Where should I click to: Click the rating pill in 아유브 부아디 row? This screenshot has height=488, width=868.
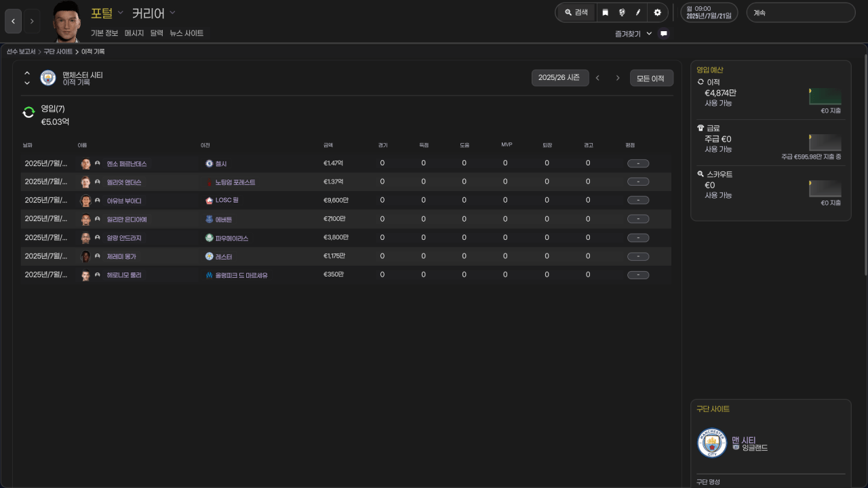pyautogui.click(x=638, y=201)
